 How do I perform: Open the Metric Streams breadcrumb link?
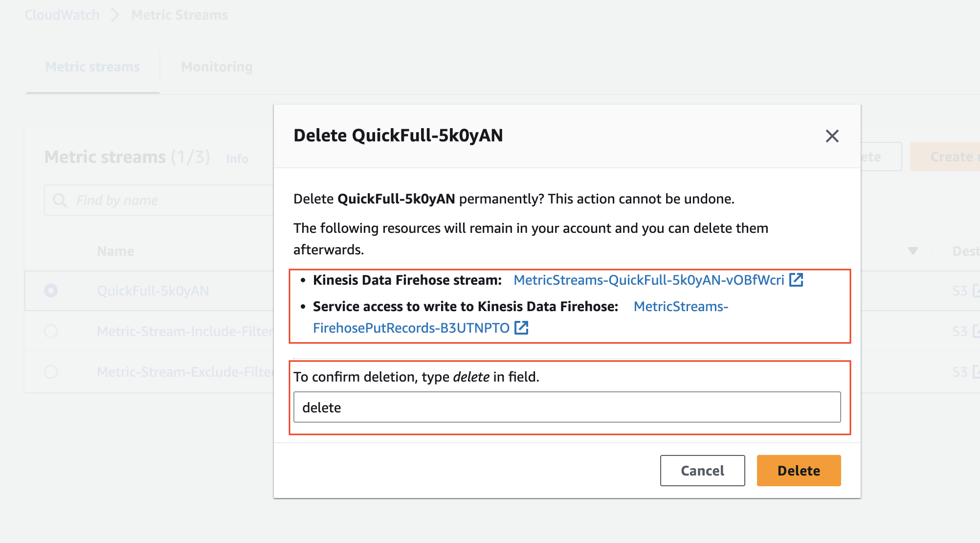[x=178, y=15]
